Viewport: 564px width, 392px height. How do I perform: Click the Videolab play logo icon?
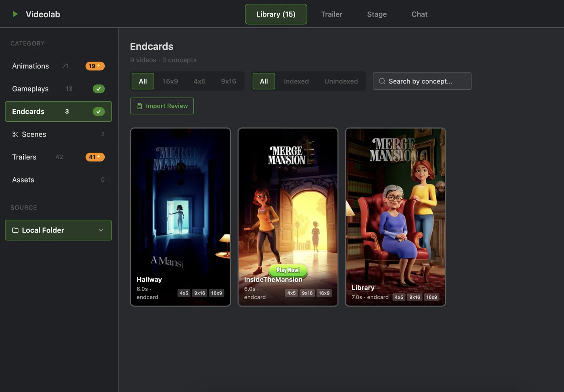coord(15,14)
